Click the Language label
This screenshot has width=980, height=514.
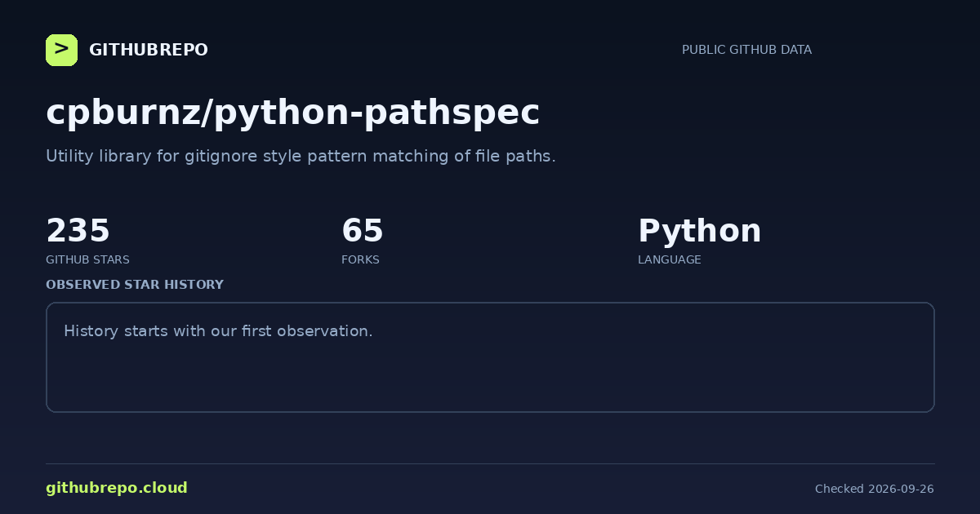pos(669,259)
